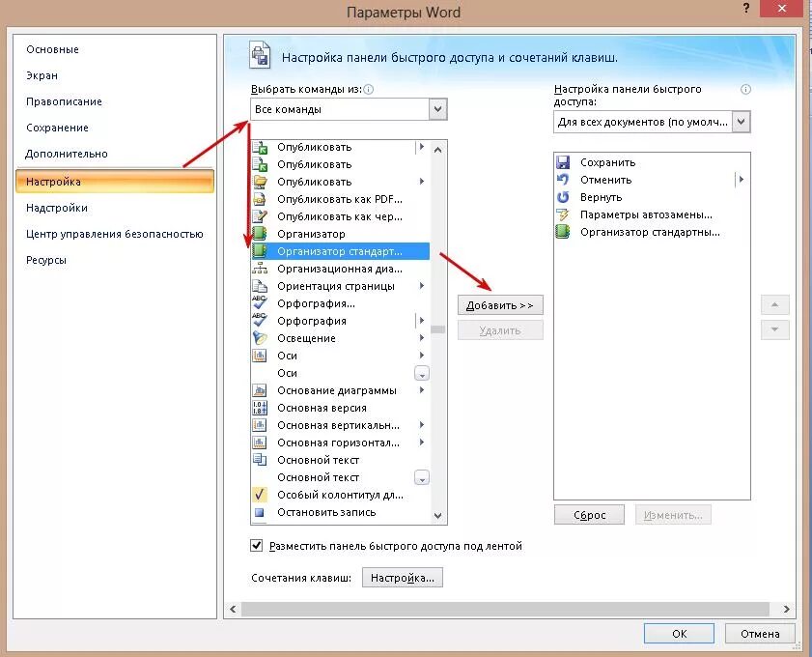Click the move down arrow button
The height and width of the screenshot is (657, 812).
click(774, 329)
